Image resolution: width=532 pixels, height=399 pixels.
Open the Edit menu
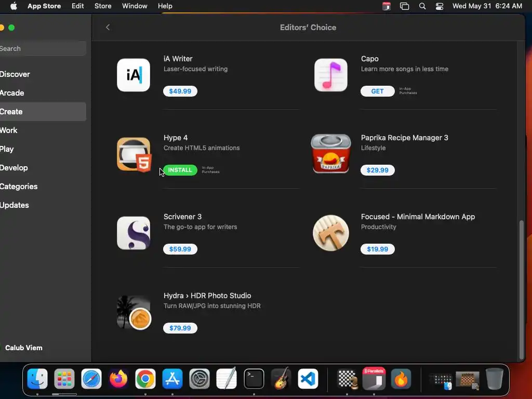tap(78, 6)
